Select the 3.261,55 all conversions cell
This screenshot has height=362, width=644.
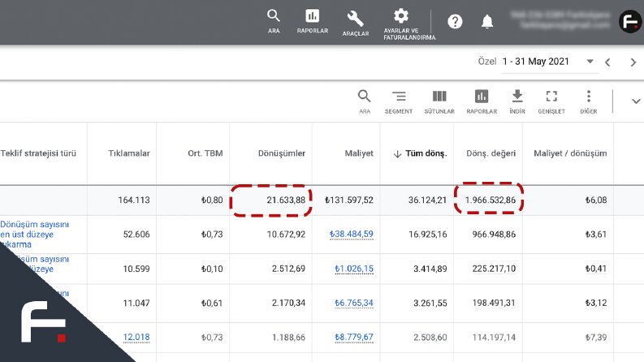tap(430, 303)
